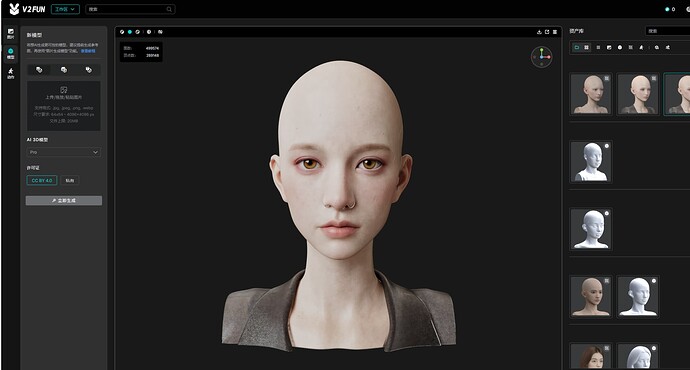
Task: Click the last icon in asset toolbar
Action: pyautogui.click(x=668, y=47)
